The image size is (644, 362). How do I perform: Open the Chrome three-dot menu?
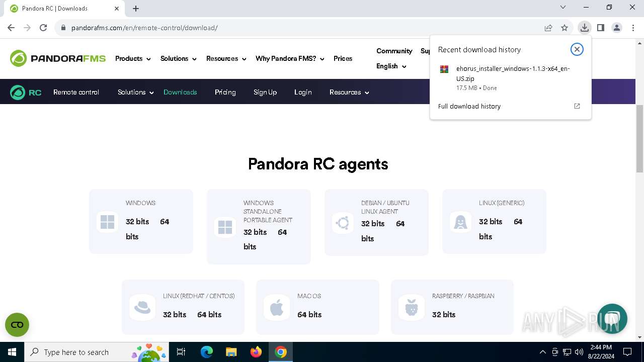tap(633, 28)
